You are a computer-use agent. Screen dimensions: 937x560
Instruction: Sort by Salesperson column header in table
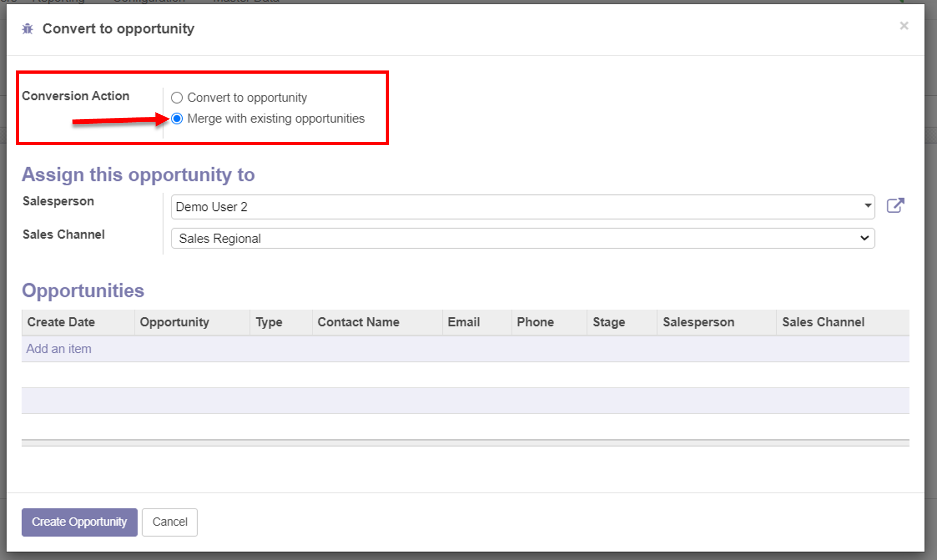click(717, 322)
